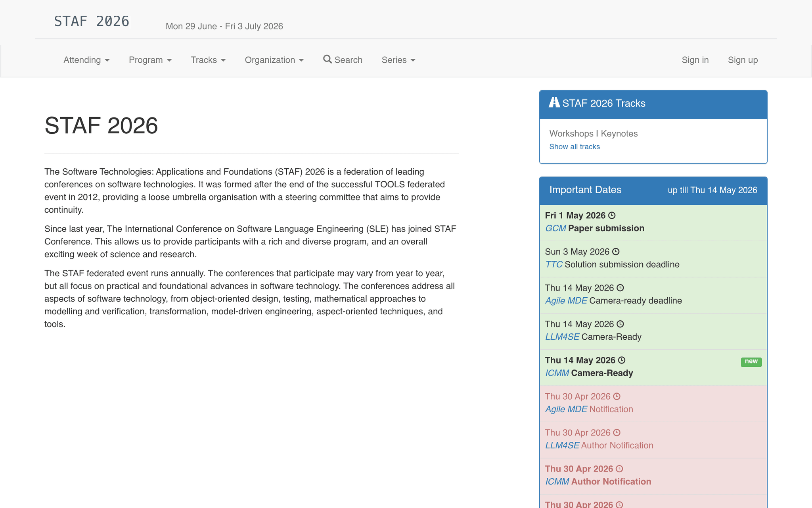
Task: Click the large STAF 2026 page heading
Action: coord(101,125)
